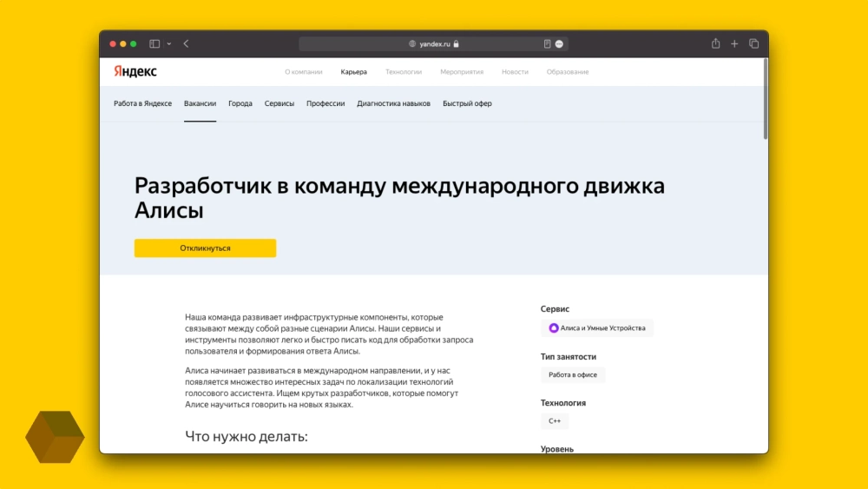Select the Быстрый офер tab

point(467,103)
